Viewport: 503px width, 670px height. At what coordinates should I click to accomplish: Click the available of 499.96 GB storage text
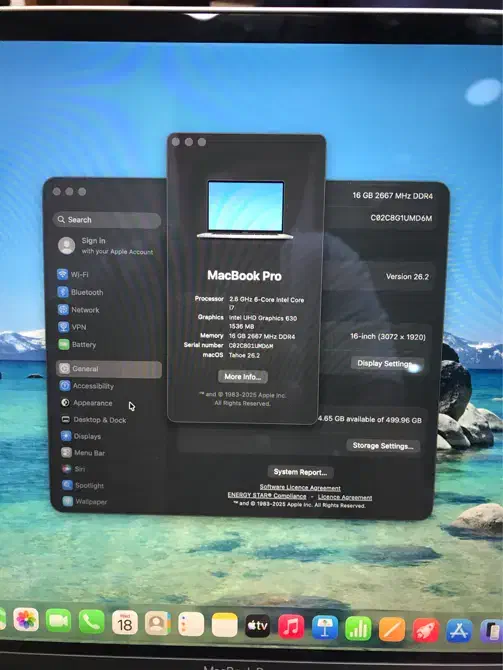click(370, 420)
